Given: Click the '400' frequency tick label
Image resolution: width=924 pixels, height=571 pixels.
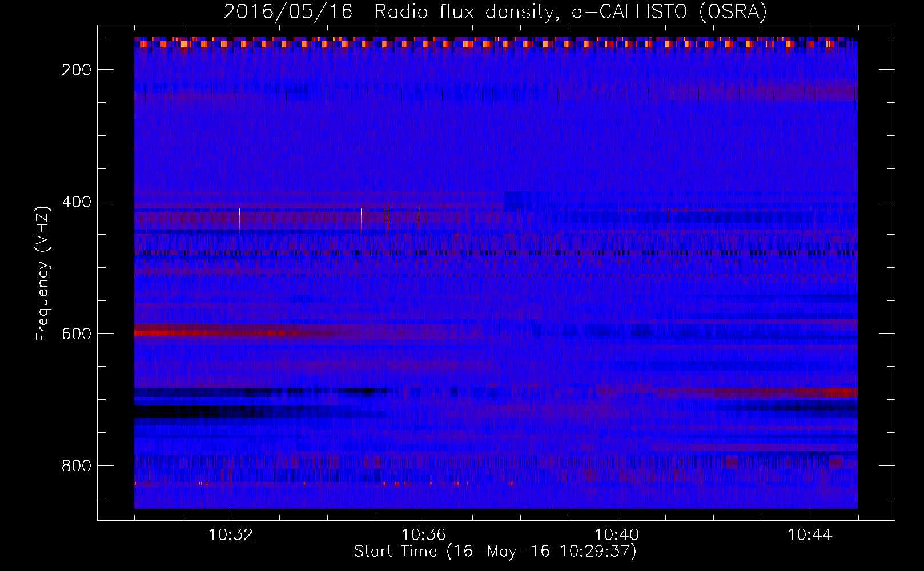Looking at the screenshot, I should 77,202.
